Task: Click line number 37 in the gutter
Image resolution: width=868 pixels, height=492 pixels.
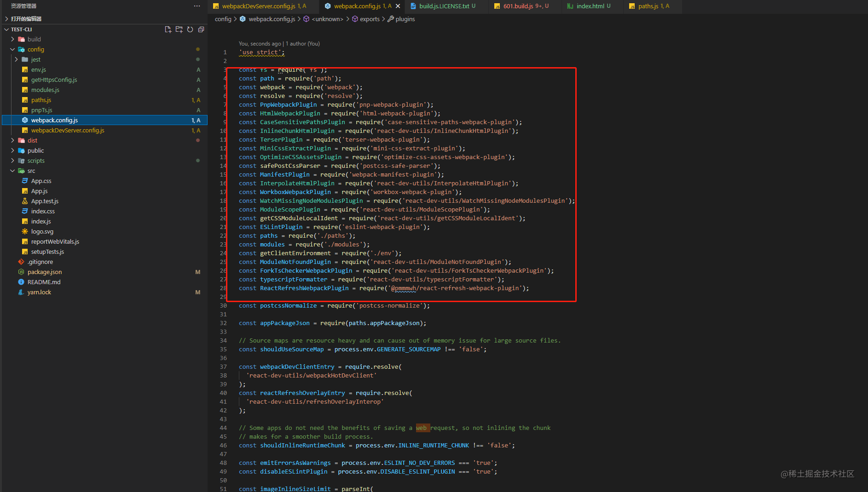Action: (223, 367)
